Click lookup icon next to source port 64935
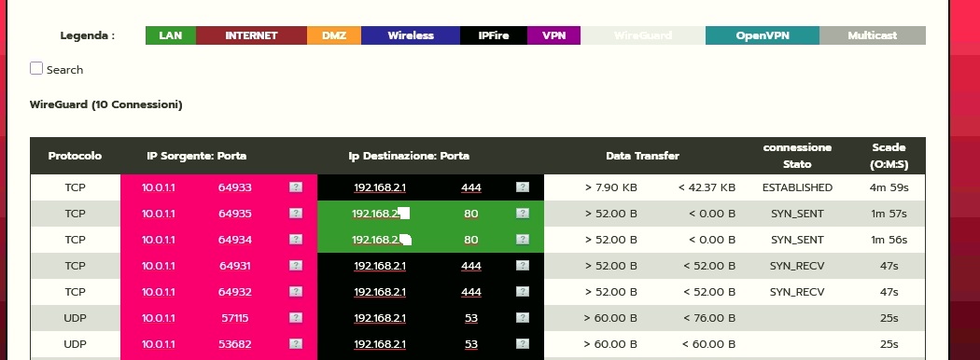 coord(296,214)
